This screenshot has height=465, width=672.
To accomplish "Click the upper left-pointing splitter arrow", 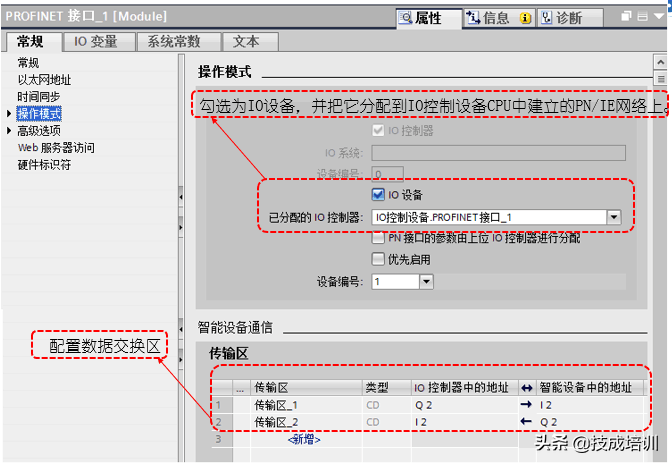I will point(181,197).
